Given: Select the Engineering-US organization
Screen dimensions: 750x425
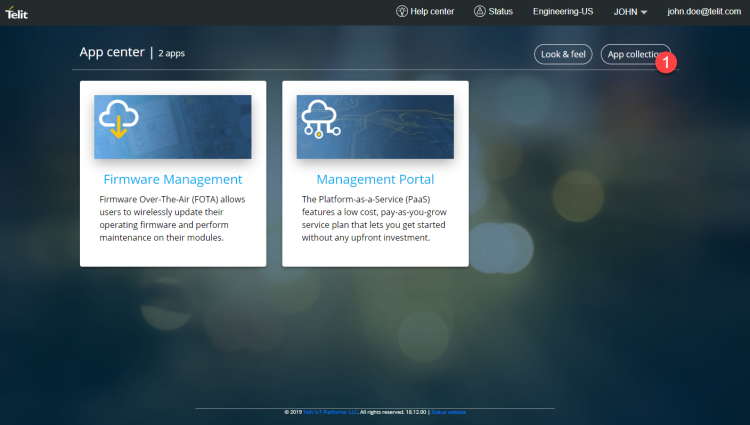Looking at the screenshot, I should pyautogui.click(x=563, y=11).
